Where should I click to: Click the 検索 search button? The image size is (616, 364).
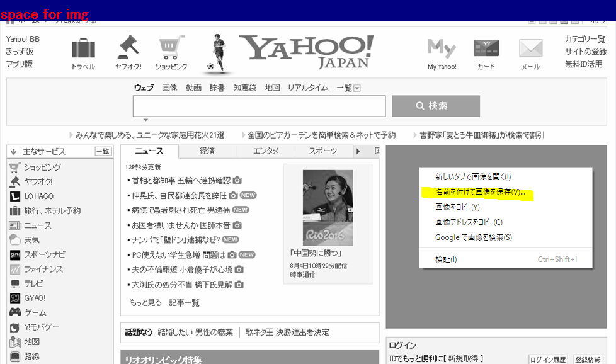(436, 106)
